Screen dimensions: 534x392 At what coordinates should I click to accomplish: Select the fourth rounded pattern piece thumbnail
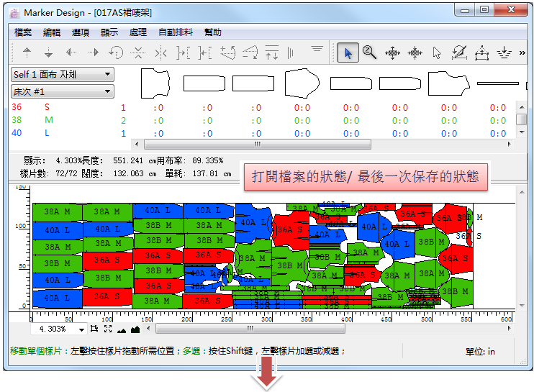[x=302, y=83]
